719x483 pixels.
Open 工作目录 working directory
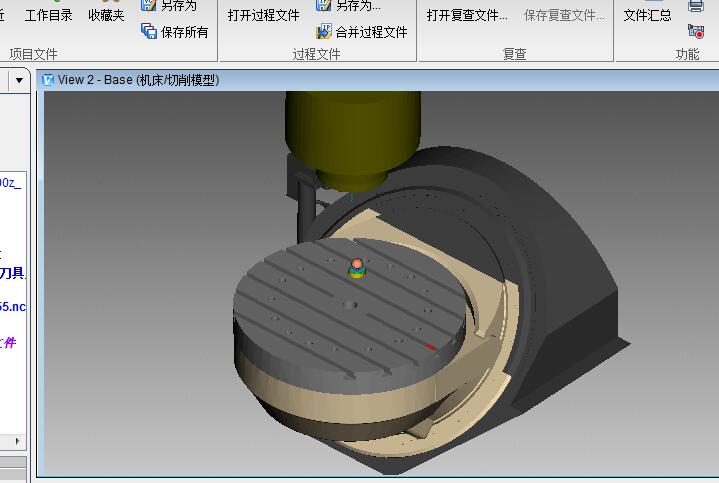pos(49,15)
